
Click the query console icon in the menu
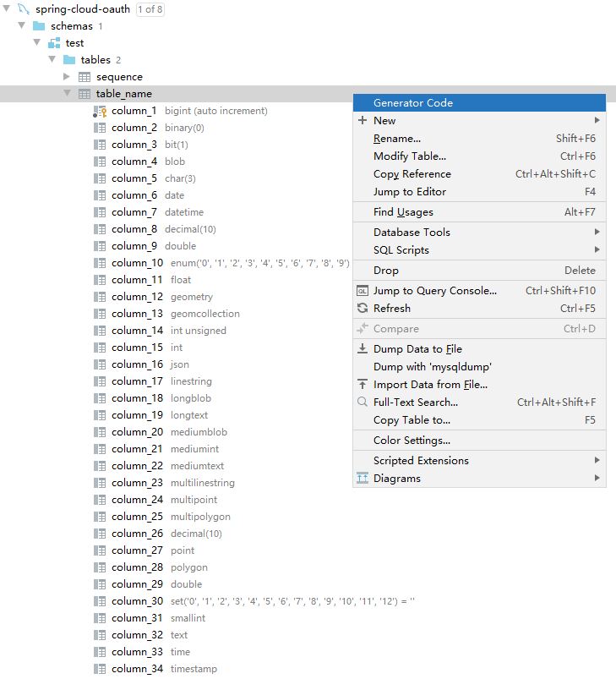[363, 291]
